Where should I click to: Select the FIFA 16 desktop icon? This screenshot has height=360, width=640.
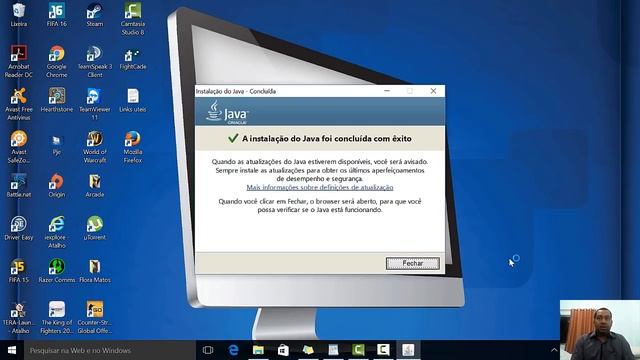(x=56, y=15)
